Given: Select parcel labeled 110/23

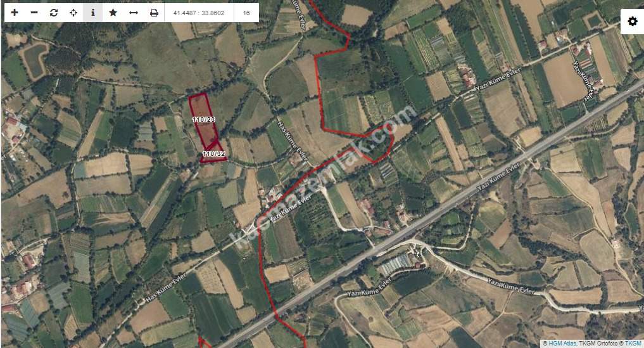Looking at the screenshot, I should (204, 119).
